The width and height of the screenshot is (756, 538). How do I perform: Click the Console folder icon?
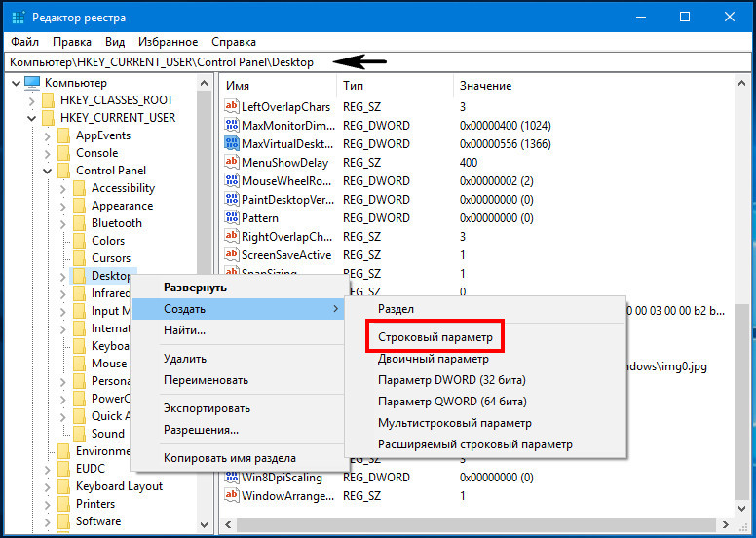(x=63, y=153)
